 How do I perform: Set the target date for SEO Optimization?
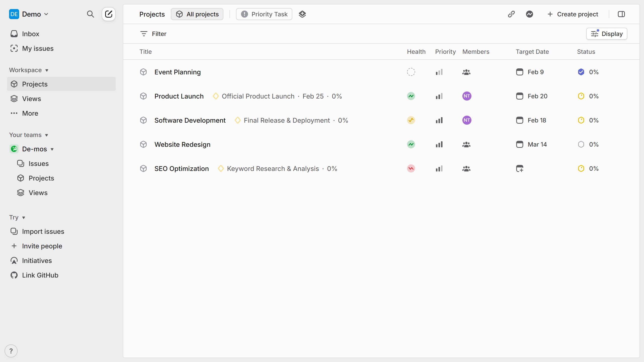520,168
